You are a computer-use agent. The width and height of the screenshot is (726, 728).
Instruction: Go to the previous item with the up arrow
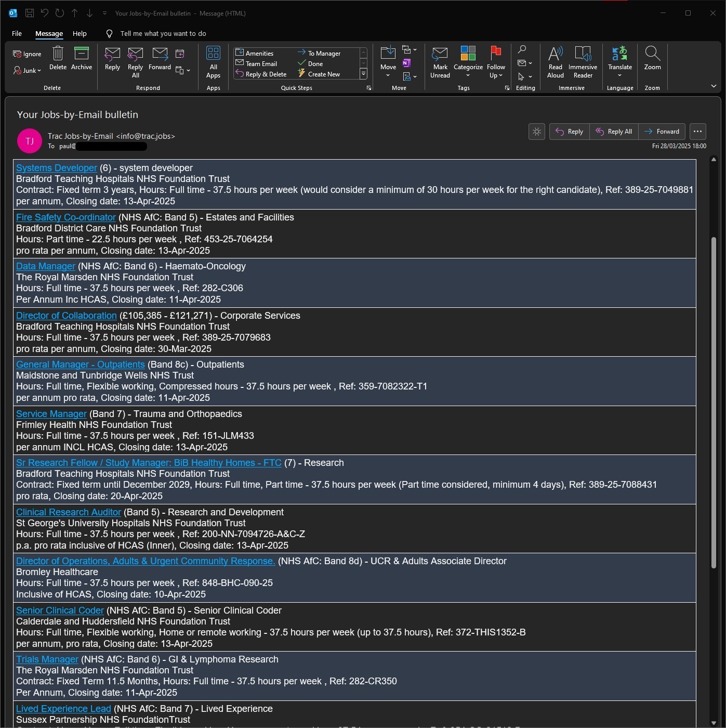(x=75, y=13)
